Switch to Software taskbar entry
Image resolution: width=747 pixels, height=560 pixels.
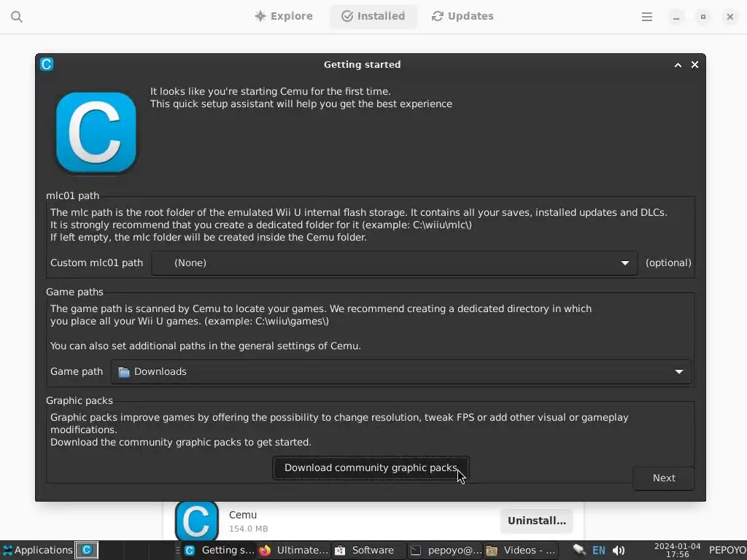click(x=368, y=551)
